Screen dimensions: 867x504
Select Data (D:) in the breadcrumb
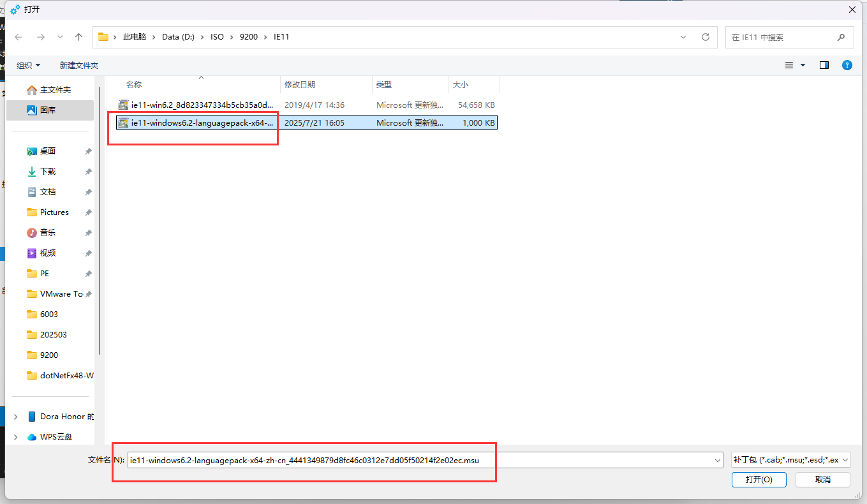coord(178,37)
